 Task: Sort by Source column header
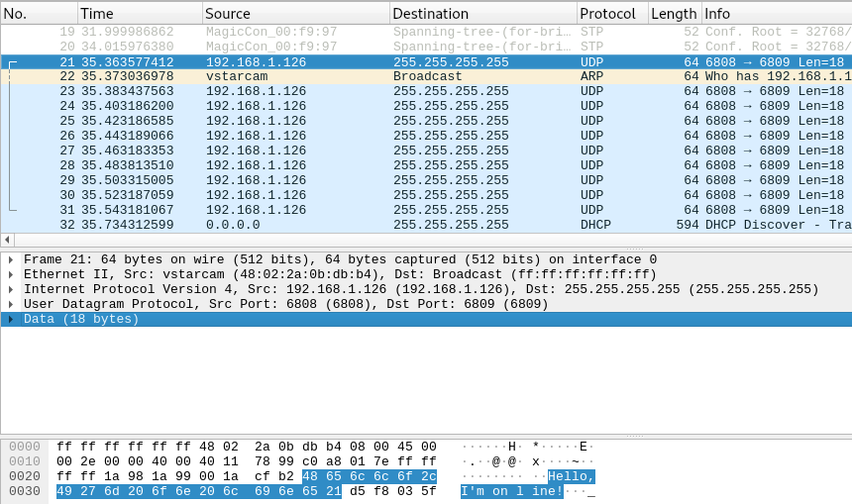tap(296, 14)
